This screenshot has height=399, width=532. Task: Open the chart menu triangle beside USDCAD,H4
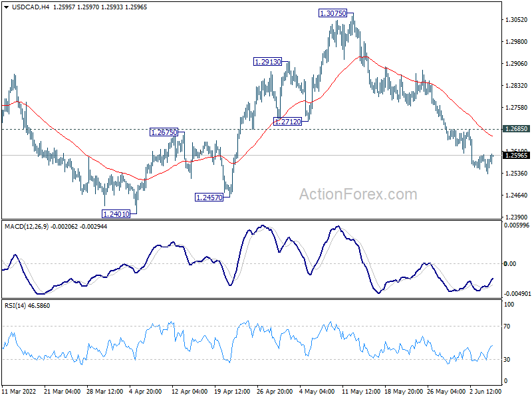7,7
